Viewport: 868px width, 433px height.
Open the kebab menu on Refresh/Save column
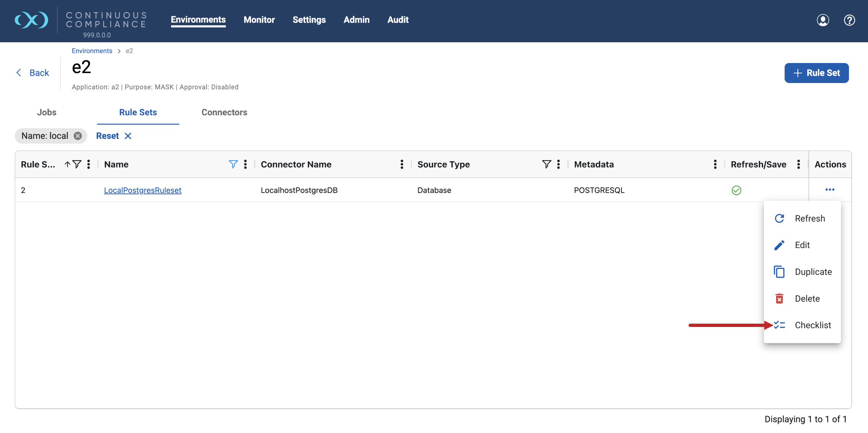[799, 164]
